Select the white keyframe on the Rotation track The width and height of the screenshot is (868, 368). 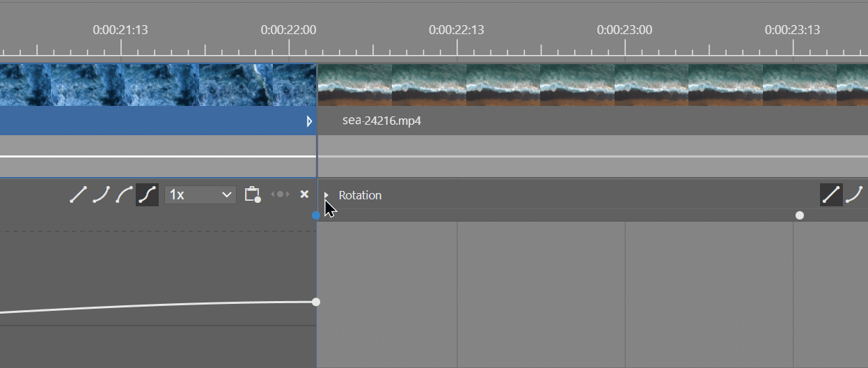[x=800, y=215]
